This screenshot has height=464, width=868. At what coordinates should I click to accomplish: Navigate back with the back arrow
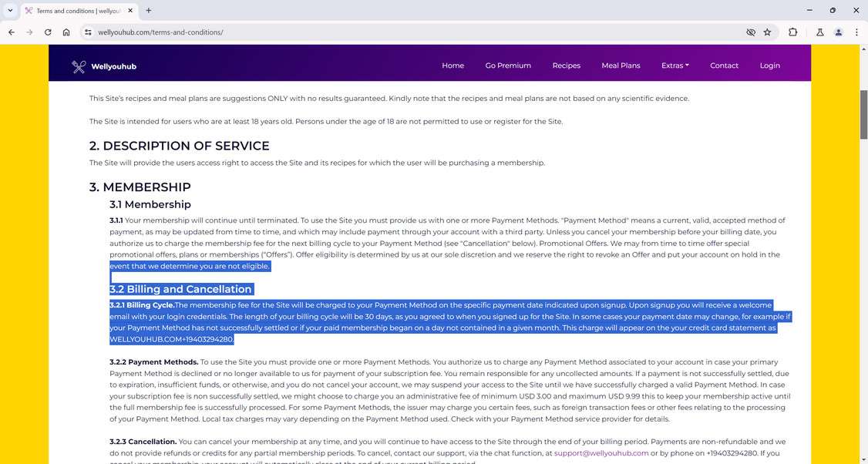pyautogui.click(x=11, y=32)
